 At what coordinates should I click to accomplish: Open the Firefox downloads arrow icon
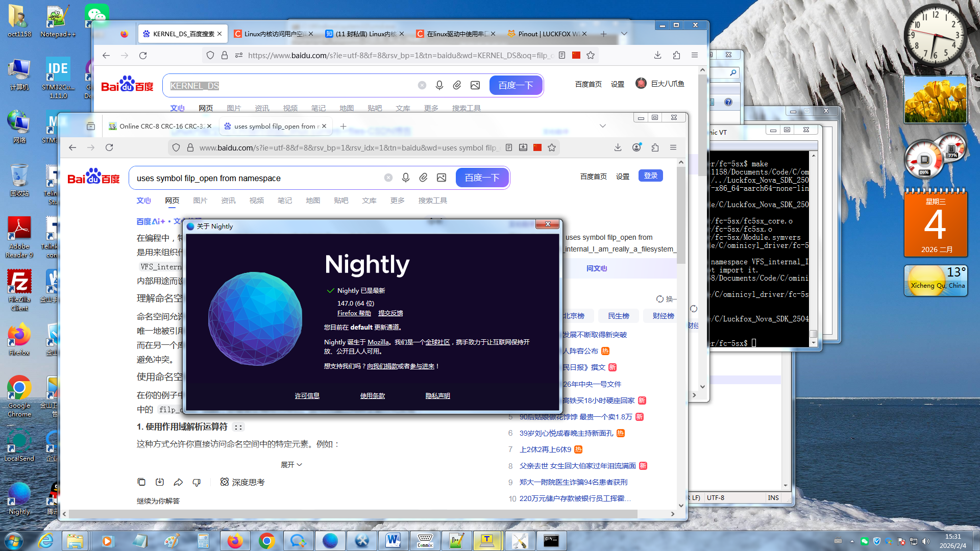pyautogui.click(x=618, y=147)
